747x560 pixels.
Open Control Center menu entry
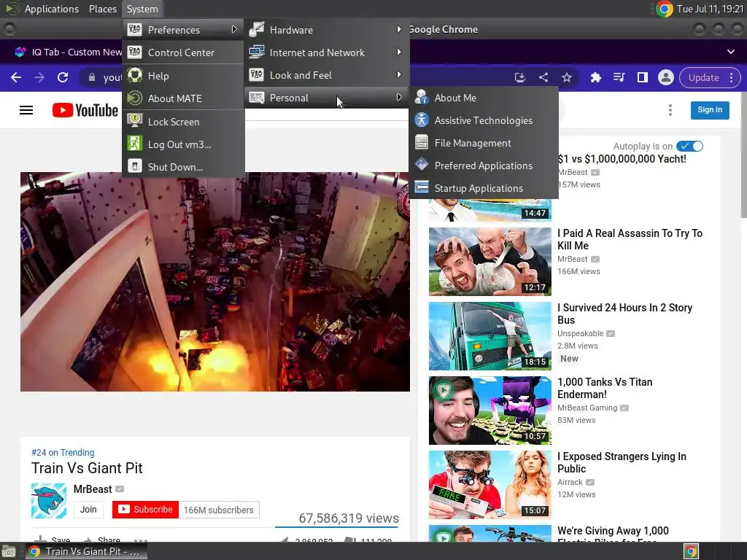[x=183, y=52]
